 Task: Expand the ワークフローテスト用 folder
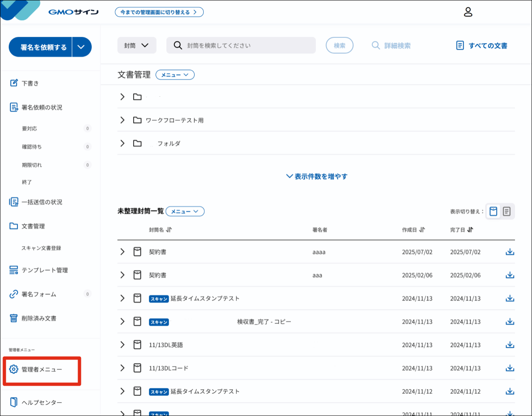tap(122, 120)
